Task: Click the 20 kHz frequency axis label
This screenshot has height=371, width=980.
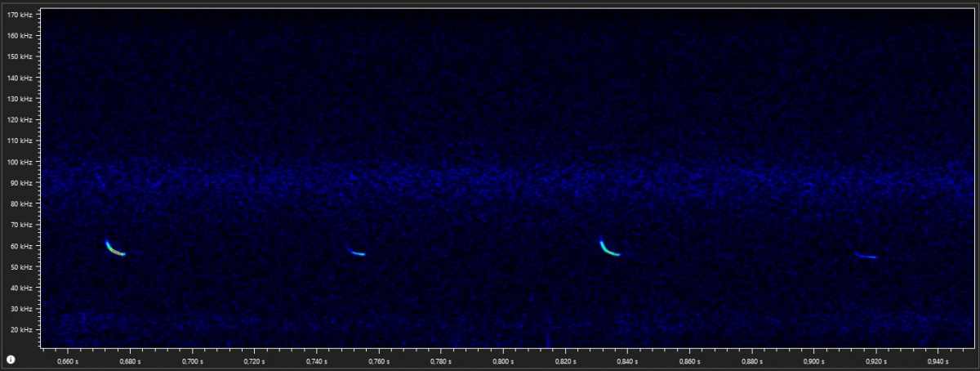Action: (x=20, y=330)
